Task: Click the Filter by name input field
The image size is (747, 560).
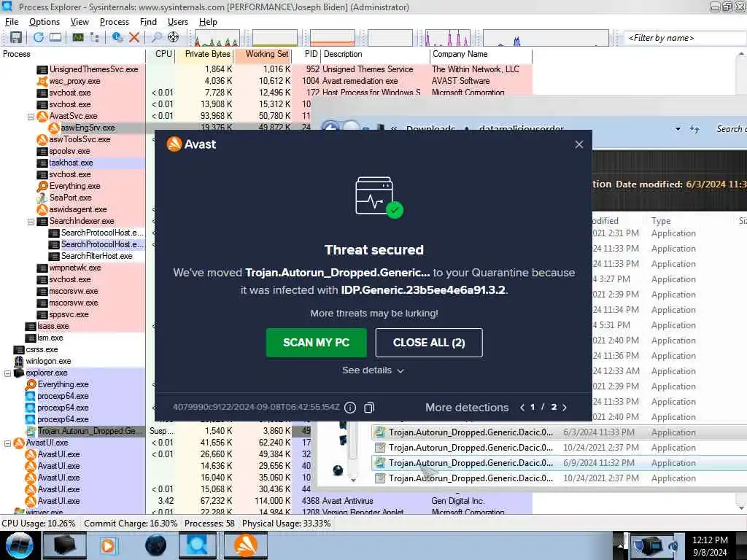Action: click(x=684, y=38)
